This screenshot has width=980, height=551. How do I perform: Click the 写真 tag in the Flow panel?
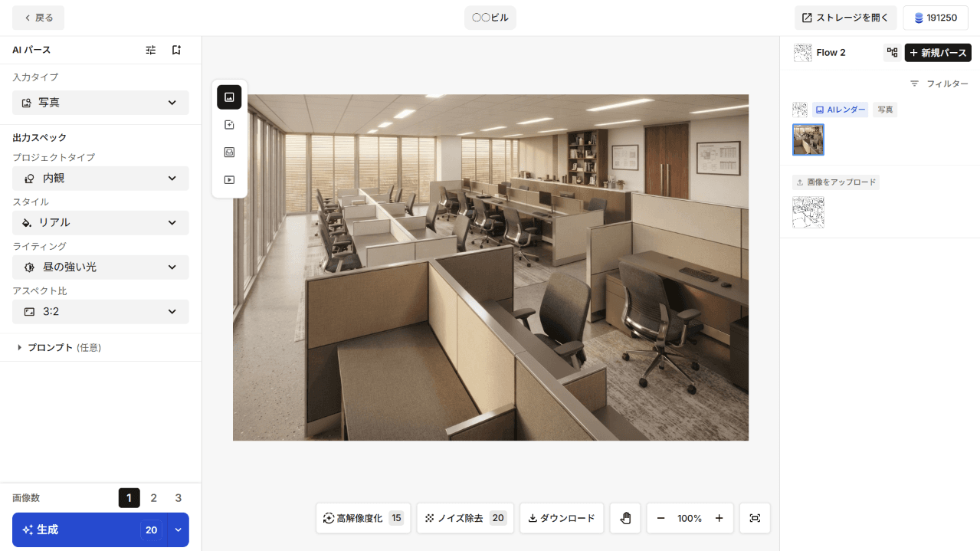[885, 110]
